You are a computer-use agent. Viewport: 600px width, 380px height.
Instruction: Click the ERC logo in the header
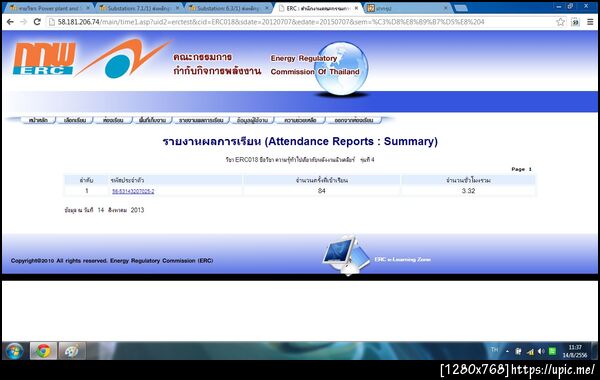pyautogui.click(x=44, y=58)
